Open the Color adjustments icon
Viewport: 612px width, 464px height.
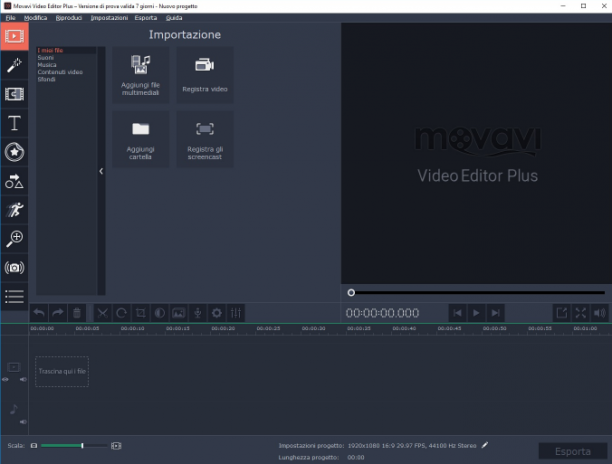pyautogui.click(x=160, y=313)
